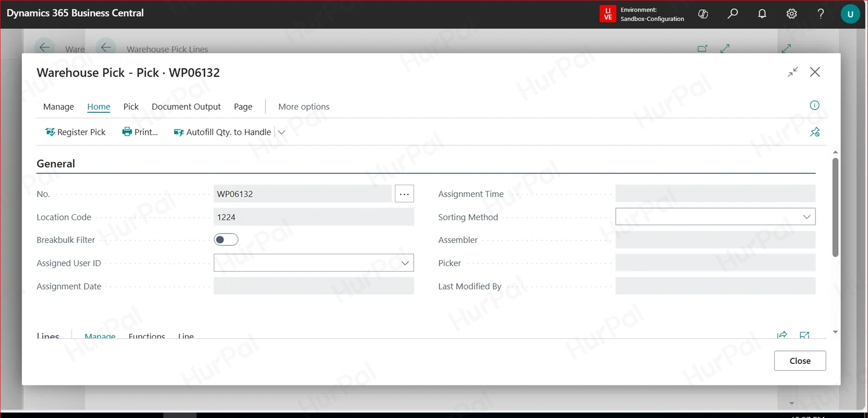Open the help question mark
This screenshot has width=868, height=418.
point(821,14)
